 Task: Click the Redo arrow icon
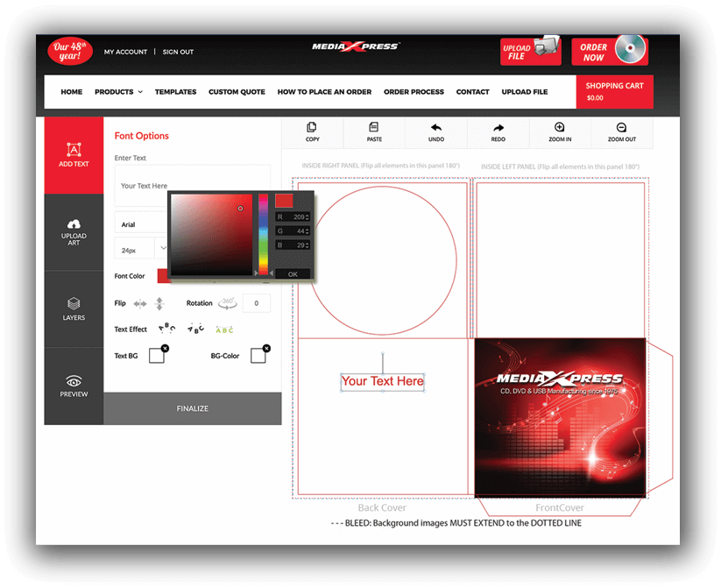pyautogui.click(x=498, y=128)
